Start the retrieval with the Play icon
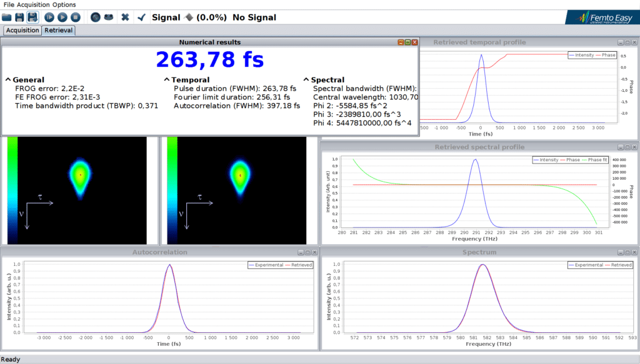The image size is (640, 364). (x=62, y=17)
